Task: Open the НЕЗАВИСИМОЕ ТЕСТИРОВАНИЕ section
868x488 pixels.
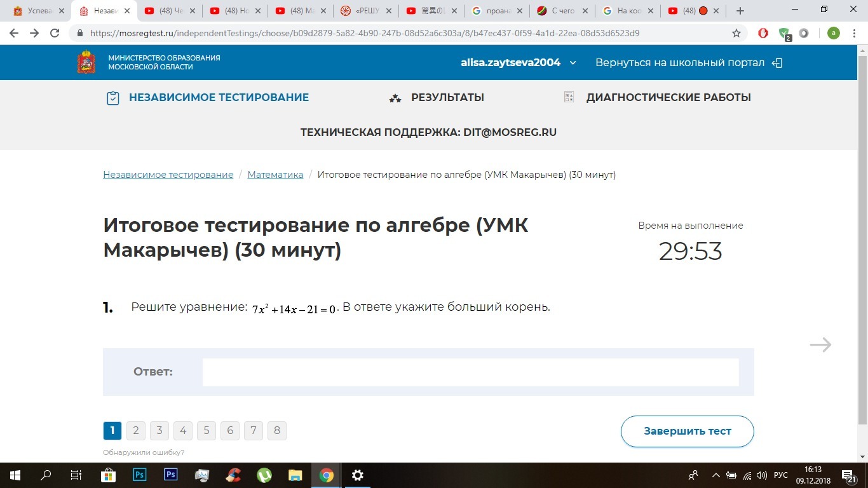Action: [x=207, y=98]
